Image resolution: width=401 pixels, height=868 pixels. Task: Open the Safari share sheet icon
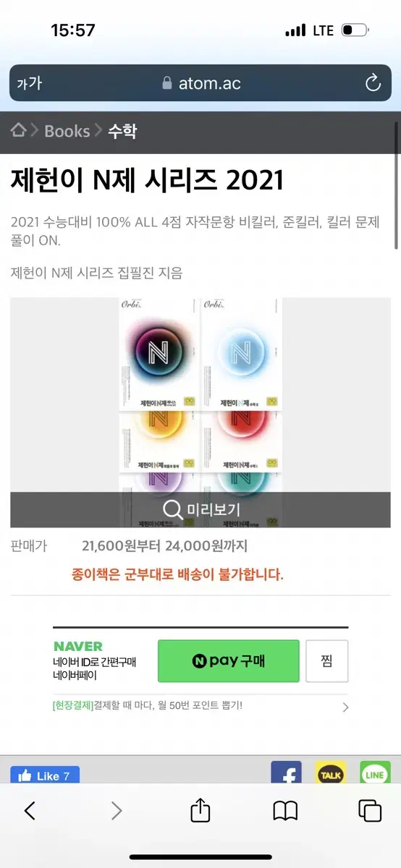click(200, 811)
